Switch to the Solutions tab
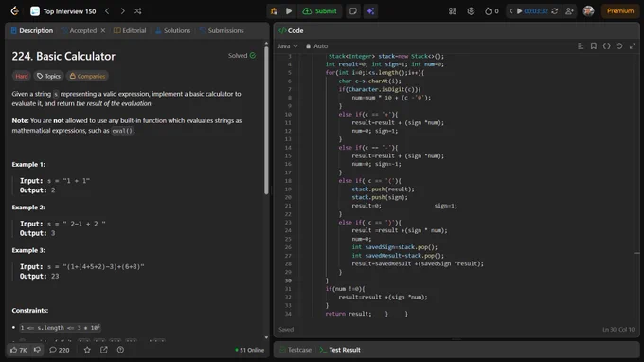 [173, 30]
